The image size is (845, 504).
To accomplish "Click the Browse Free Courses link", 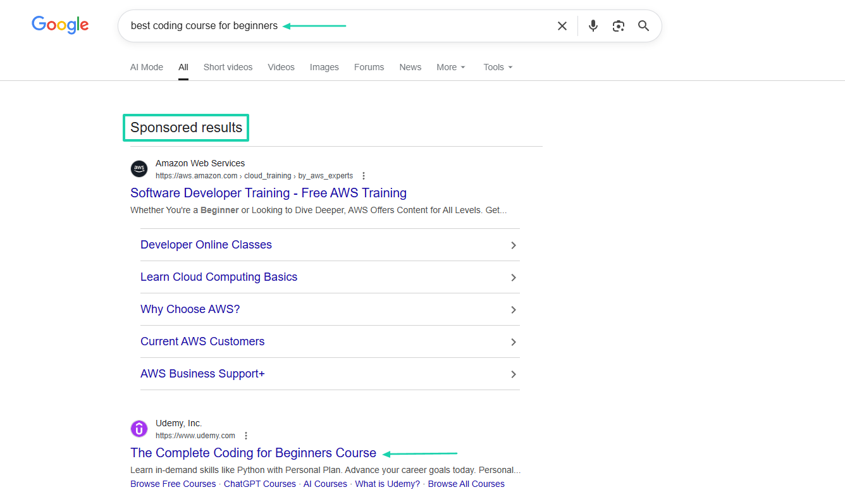I will (x=173, y=484).
